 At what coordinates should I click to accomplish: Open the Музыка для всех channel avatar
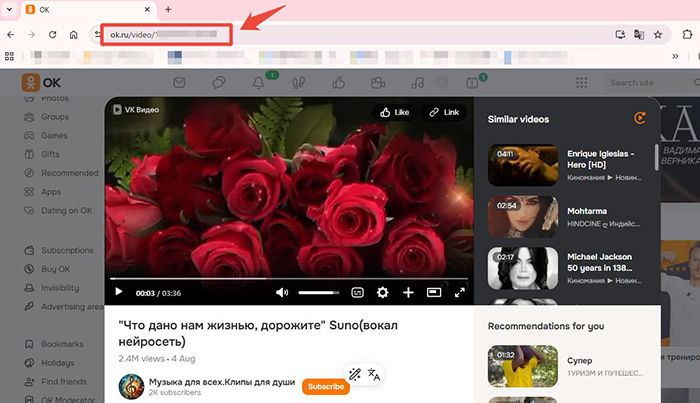131,386
